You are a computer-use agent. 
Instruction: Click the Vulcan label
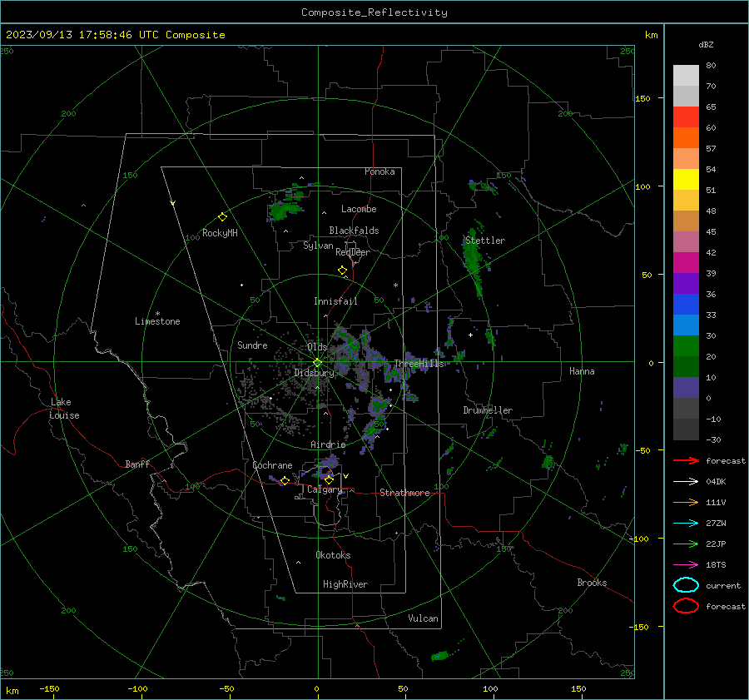coord(424,618)
